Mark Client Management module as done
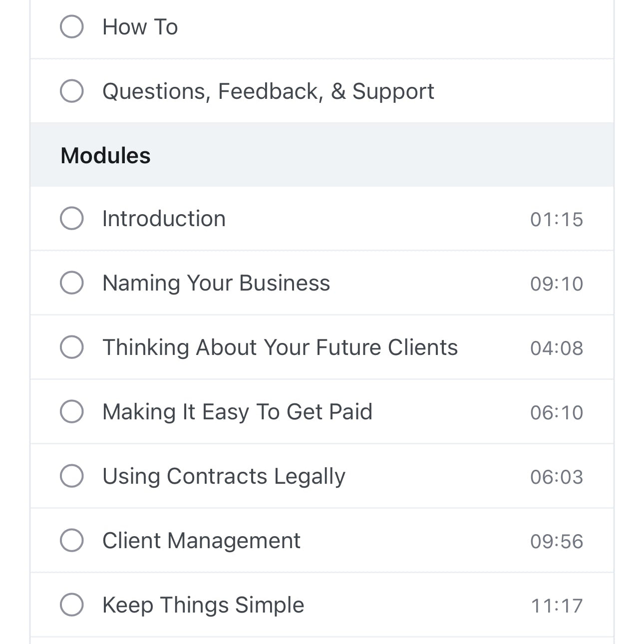Screen dimensions: 644x644 tap(71, 540)
